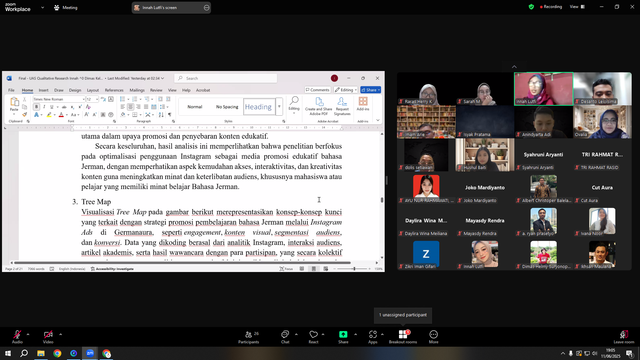Open the Review ribbon tab in Word
The height and width of the screenshot is (360, 640).
(x=156, y=90)
